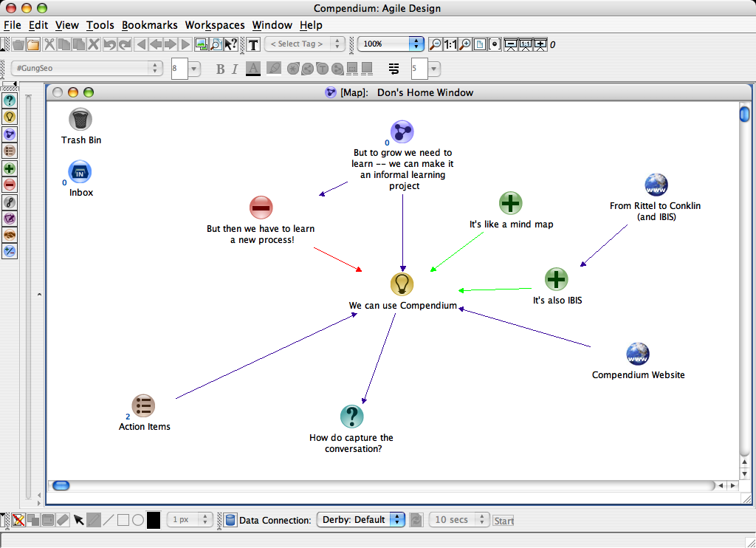Screen dimensions: 756x548
Task: Click the Cut scissors toolbar icon
Action: [x=49, y=44]
